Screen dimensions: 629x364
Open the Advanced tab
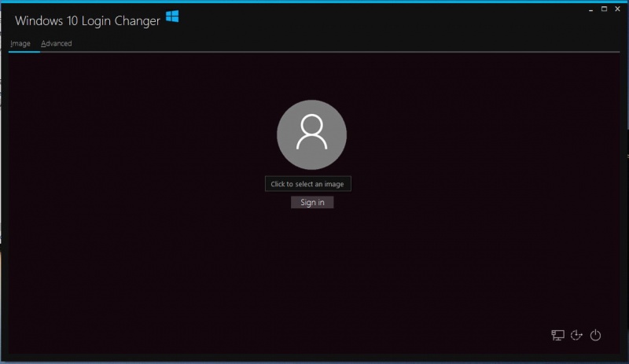click(57, 44)
